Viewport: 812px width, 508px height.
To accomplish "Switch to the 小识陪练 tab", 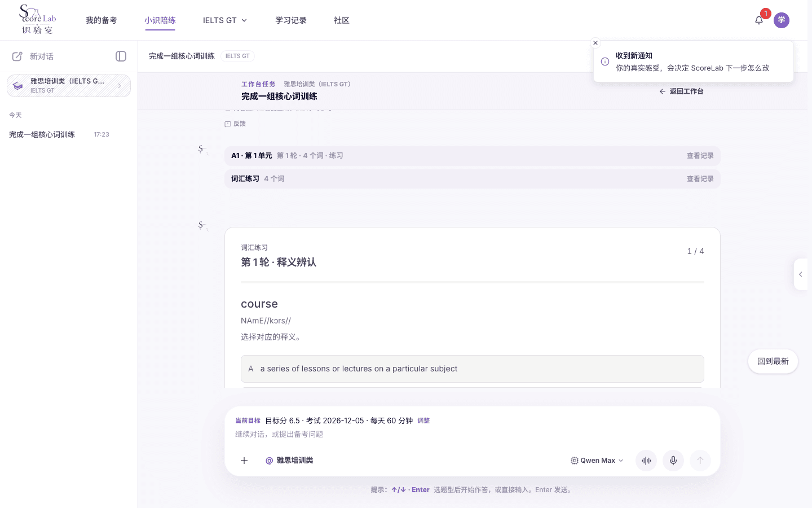I will 160,20.
